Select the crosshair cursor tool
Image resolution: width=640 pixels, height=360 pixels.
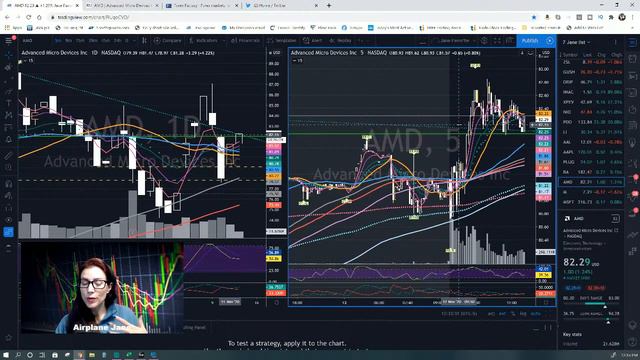point(9,55)
